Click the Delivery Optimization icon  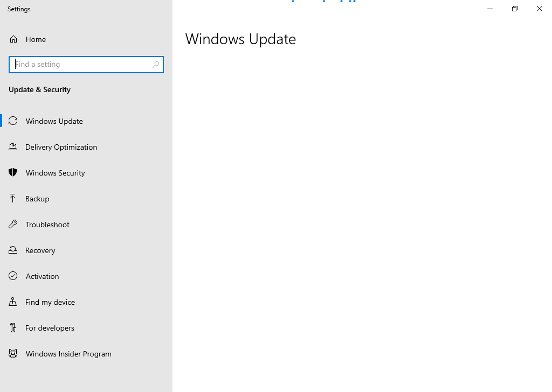coord(13,146)
